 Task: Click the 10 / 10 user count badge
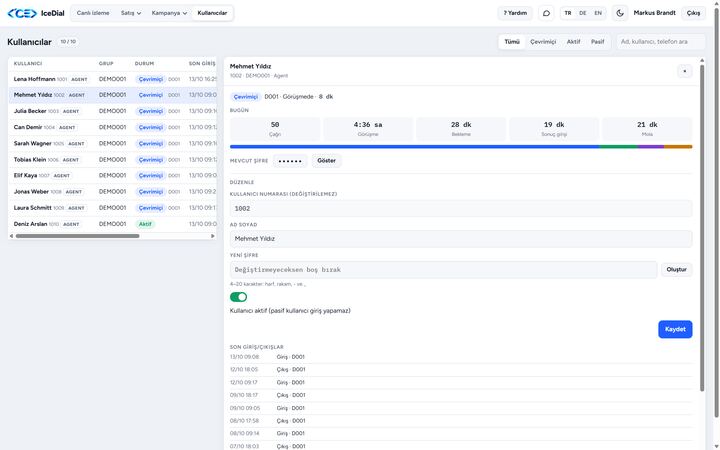coord(68,42)
